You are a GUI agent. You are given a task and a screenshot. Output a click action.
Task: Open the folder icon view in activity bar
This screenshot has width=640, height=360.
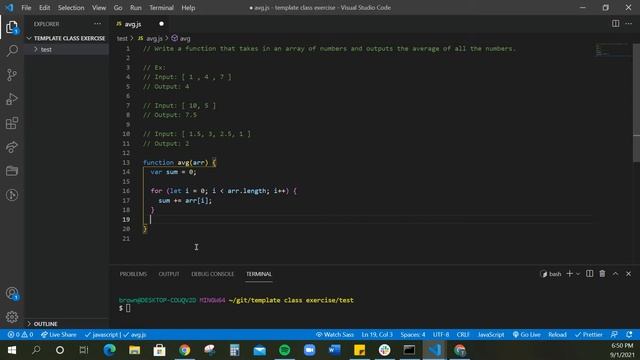(12, 171)
